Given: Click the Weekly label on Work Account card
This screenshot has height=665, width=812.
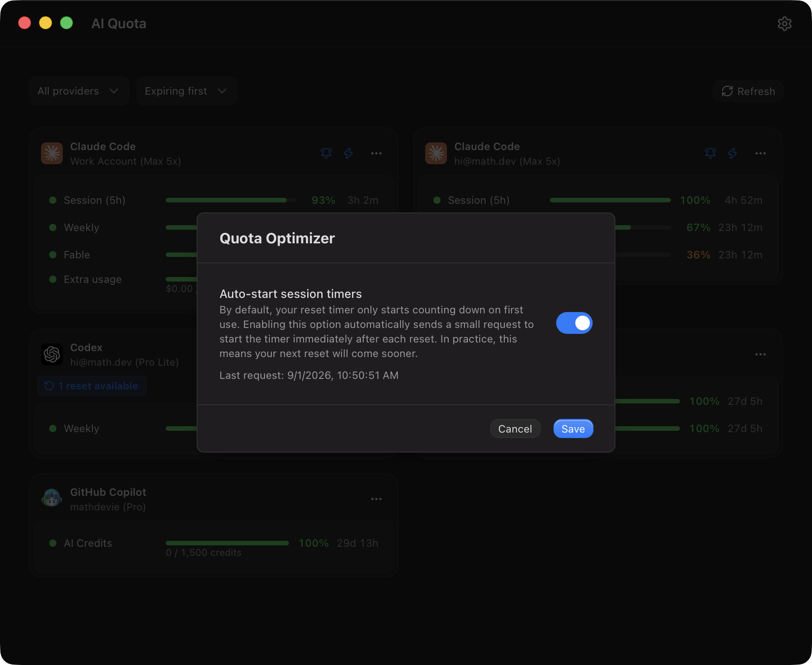Looking at the screenshot, I should 81,227.
